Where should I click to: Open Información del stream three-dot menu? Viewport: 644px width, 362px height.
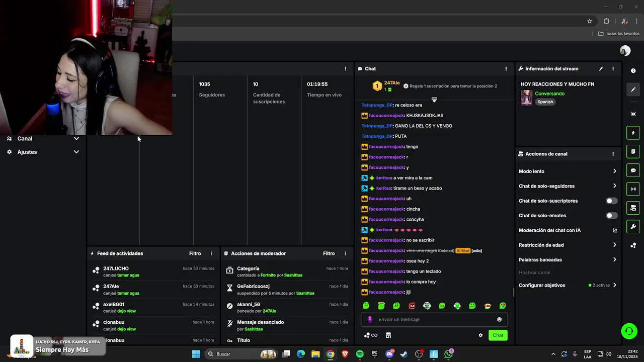pyautogui.click(x=613, y=69)
